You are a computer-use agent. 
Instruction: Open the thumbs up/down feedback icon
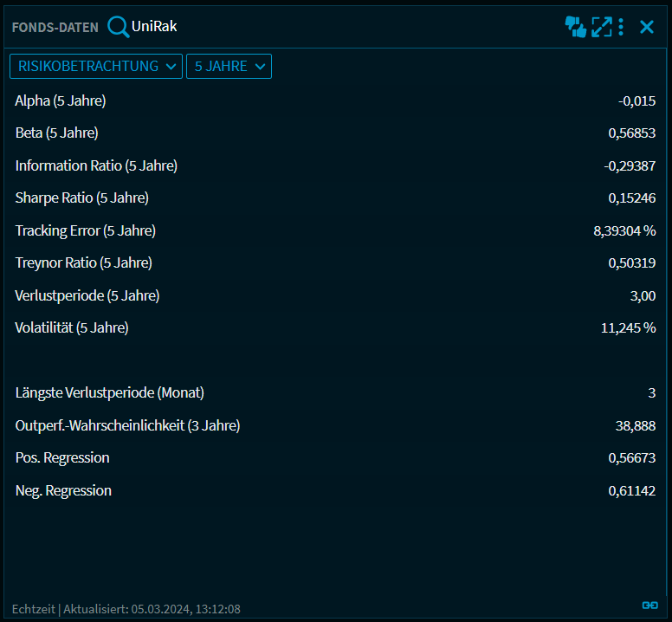pyautogui.click(x=576, y=27)
